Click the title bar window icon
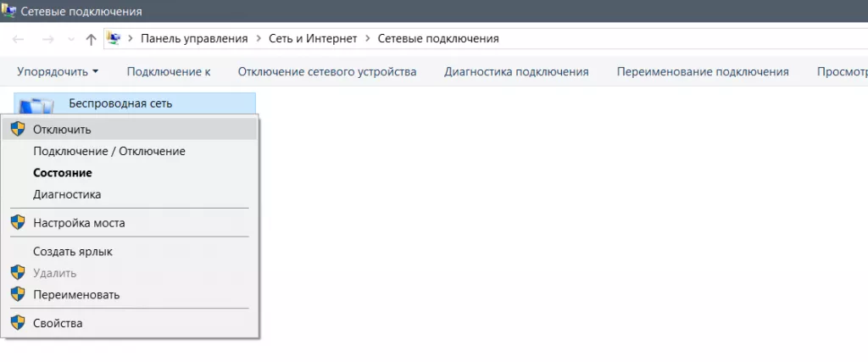The image size is (868, 362). pos(8,10)
